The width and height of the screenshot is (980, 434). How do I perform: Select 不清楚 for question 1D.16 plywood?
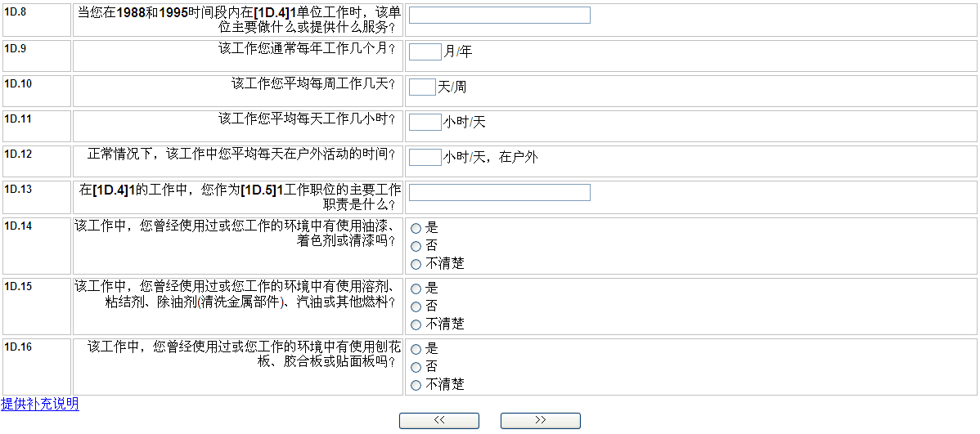point(416,385)
